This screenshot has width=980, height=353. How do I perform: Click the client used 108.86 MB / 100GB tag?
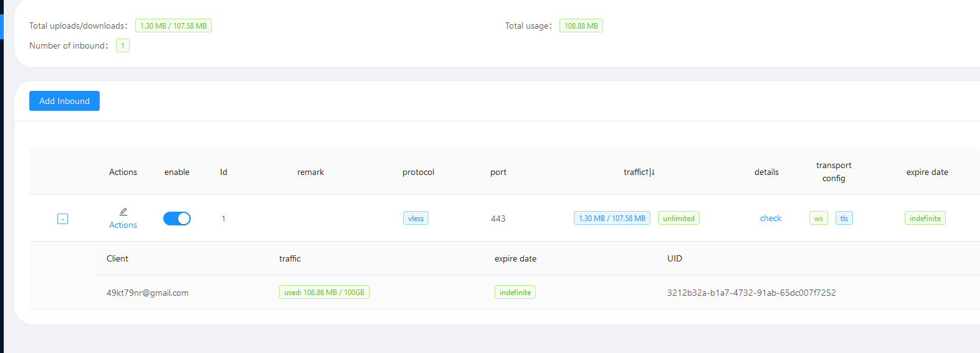(x=324, y=293)
